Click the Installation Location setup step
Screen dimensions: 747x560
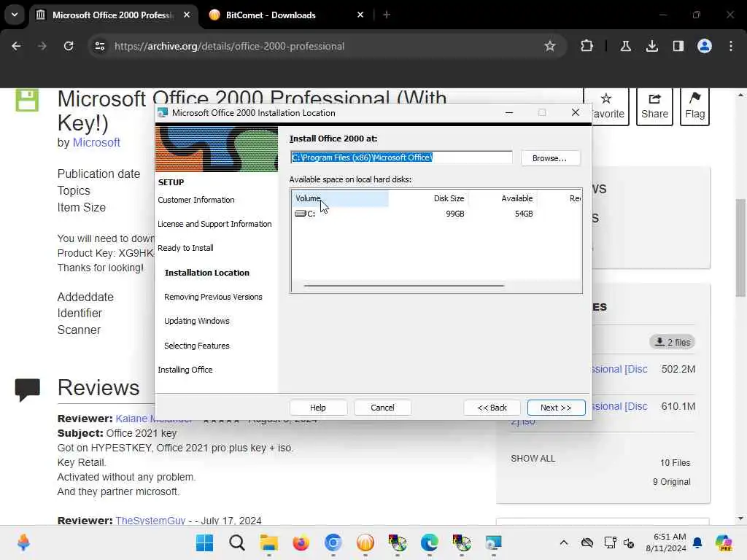(206, 273)
